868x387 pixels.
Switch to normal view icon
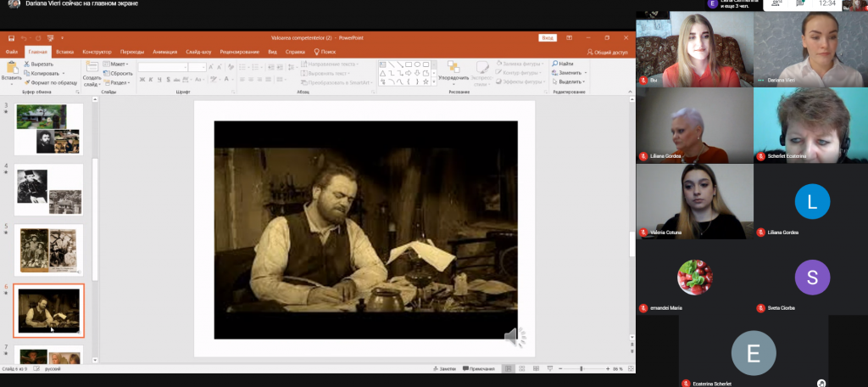[509, 368]
